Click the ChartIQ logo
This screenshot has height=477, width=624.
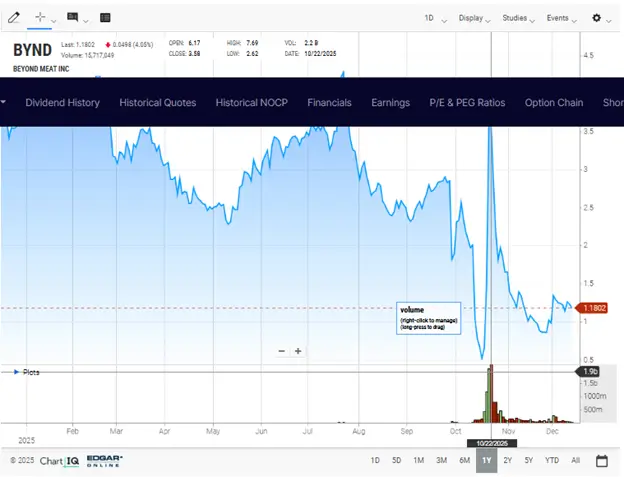[x=59, y=461]
